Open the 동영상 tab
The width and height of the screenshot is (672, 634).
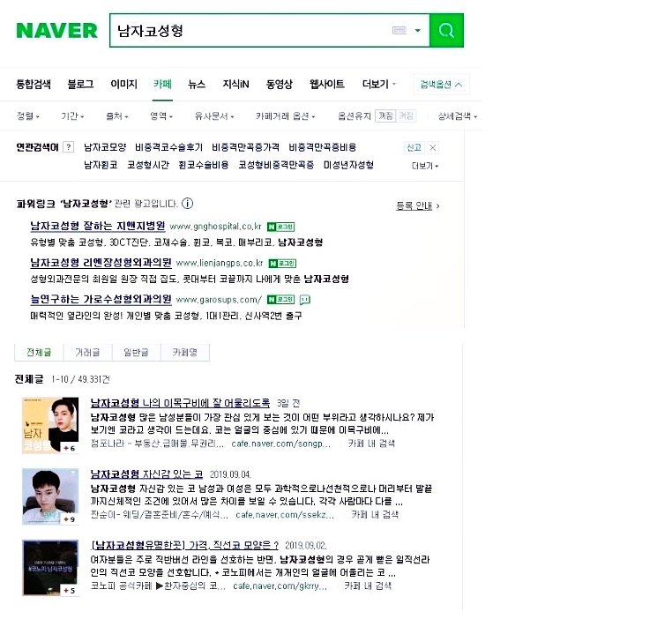pyautogui.click(x=280, y=84)
